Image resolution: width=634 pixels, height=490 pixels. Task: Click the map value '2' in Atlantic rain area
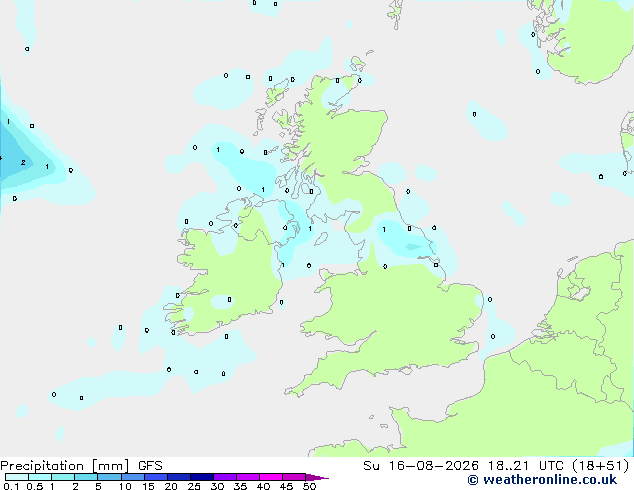[x=23, y=163]
